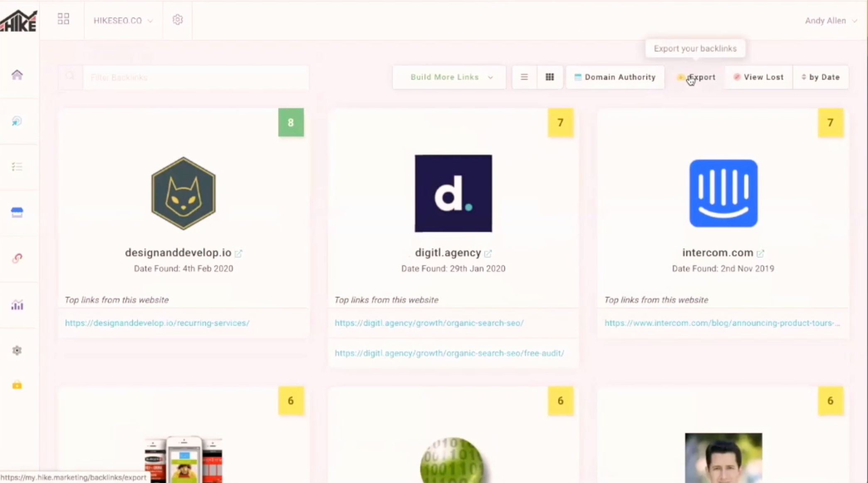The image size is (868, 483).
Task: Click "Date Found: 4th Feb 2020" text
Action: [x=183, y=269]
